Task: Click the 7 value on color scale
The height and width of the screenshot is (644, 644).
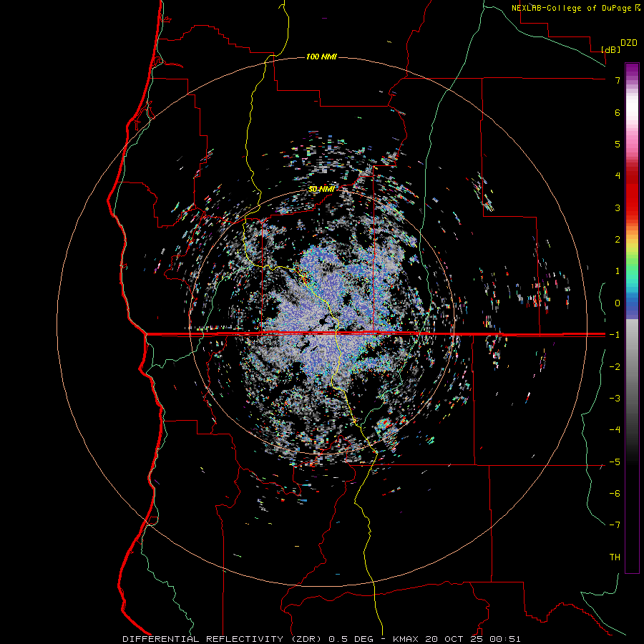Action: 618,80
